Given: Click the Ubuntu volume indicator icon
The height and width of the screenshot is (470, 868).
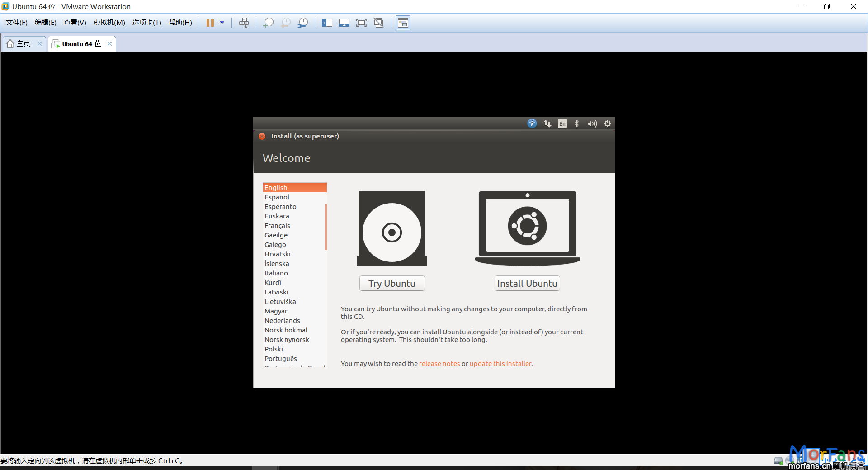Looking at the screenshot, I should (x=592, y=123).
